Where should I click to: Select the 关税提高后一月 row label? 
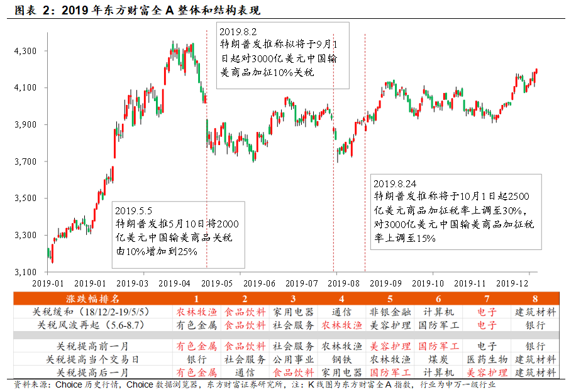click(93, 372)
